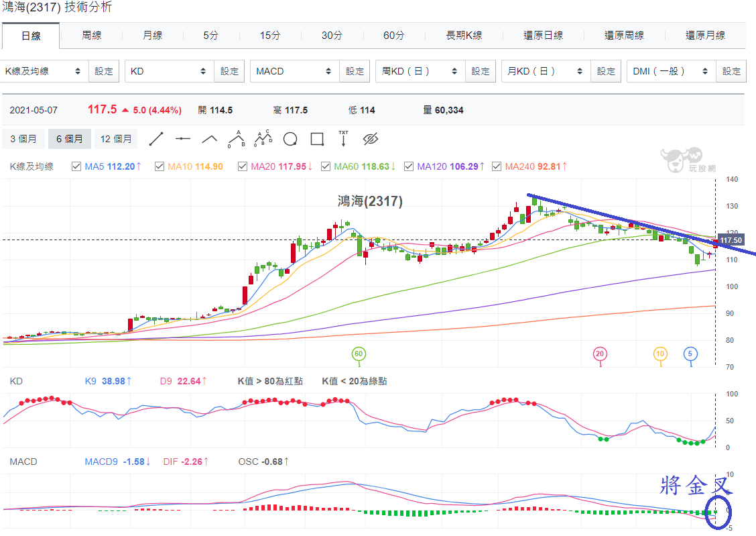Click 設定 next to 月KD dropdown
Image resolution: width=756 pixels, height=536 pixels.
click(x=606, y=71)
